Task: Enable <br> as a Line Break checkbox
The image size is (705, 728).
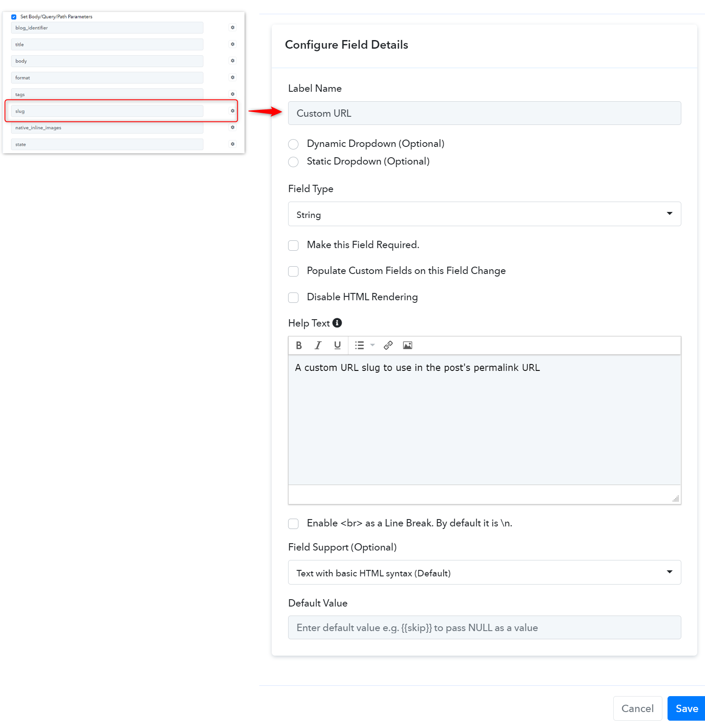Action: [x=293, y=524]
